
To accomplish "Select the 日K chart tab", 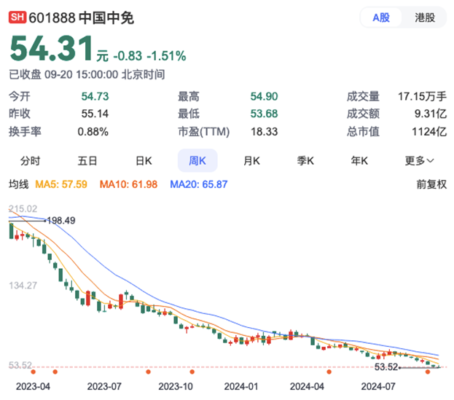I will (144, 161).
